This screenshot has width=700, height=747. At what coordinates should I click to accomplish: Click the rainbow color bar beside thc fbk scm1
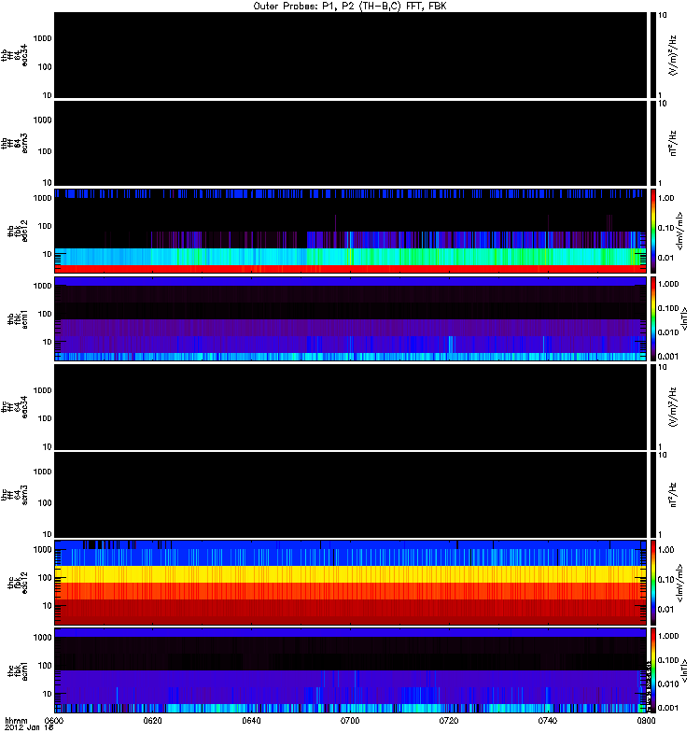(x=653, y=670)
